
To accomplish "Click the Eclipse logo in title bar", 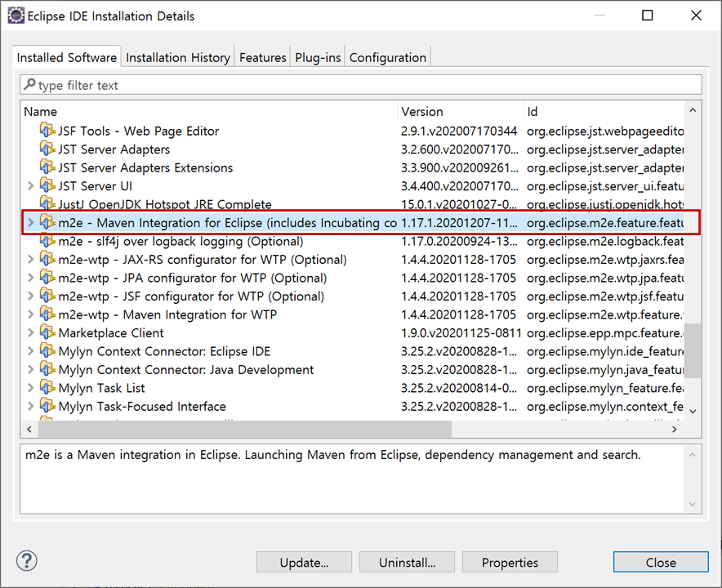I will pos(16,16).
